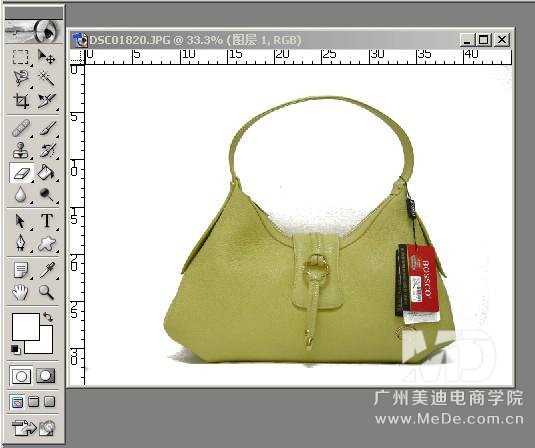
Task: Enable Quick Mask mode
Action: 46,376
